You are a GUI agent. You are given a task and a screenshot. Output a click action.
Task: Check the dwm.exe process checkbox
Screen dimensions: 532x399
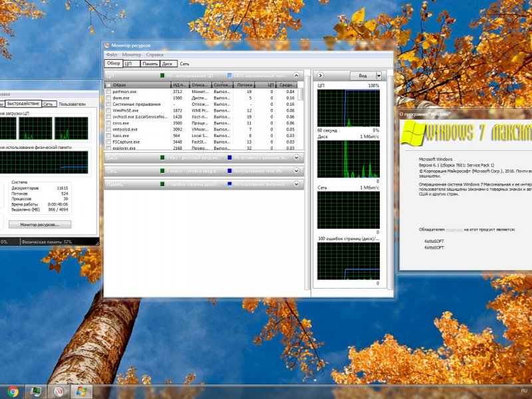point(108,98)
